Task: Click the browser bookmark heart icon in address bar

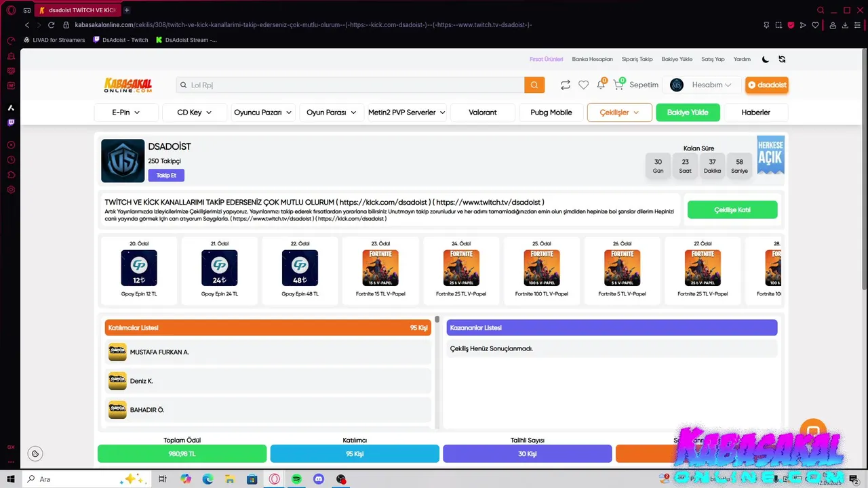Action: (815, 25)
